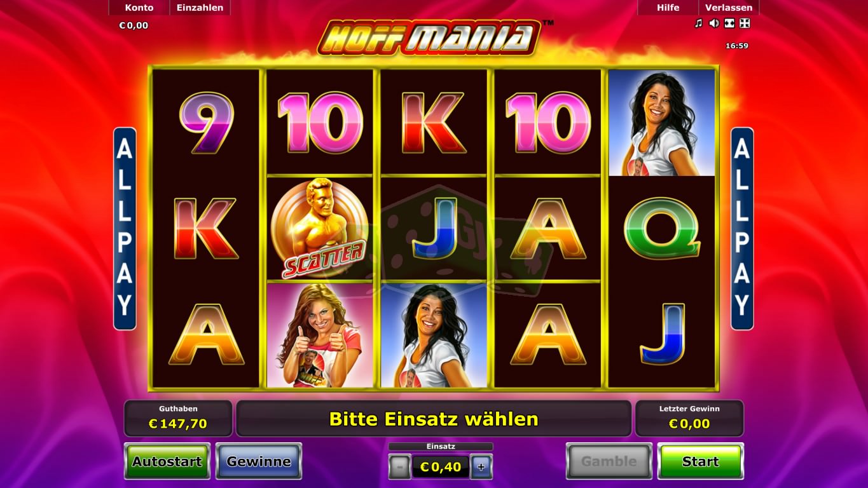Open the Gewinne paytable
The width and height of the screenshot is (868, 488).
tap(259, 461)
